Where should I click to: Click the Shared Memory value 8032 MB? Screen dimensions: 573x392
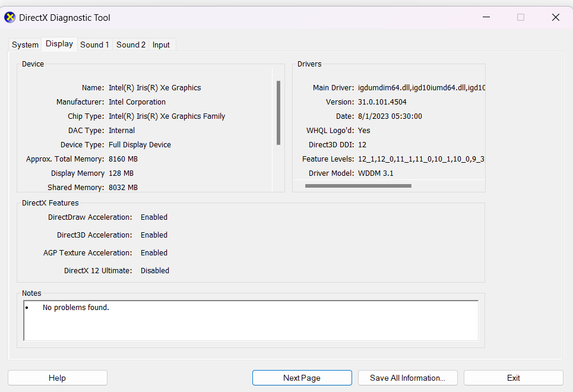pos(123,188)
